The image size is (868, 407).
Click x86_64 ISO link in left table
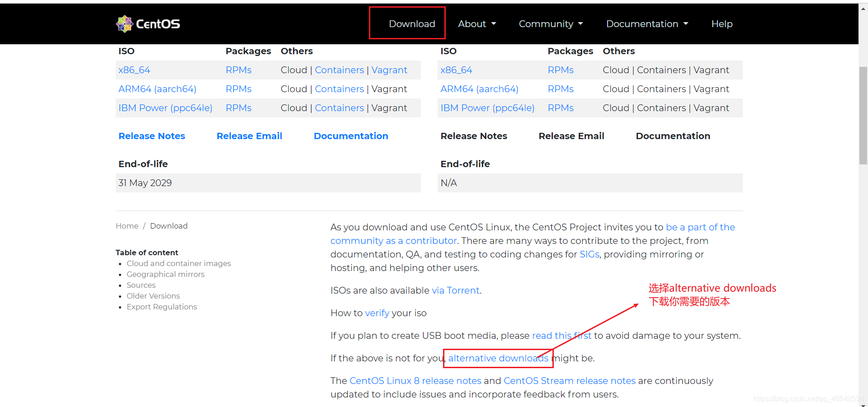point(134,70)
